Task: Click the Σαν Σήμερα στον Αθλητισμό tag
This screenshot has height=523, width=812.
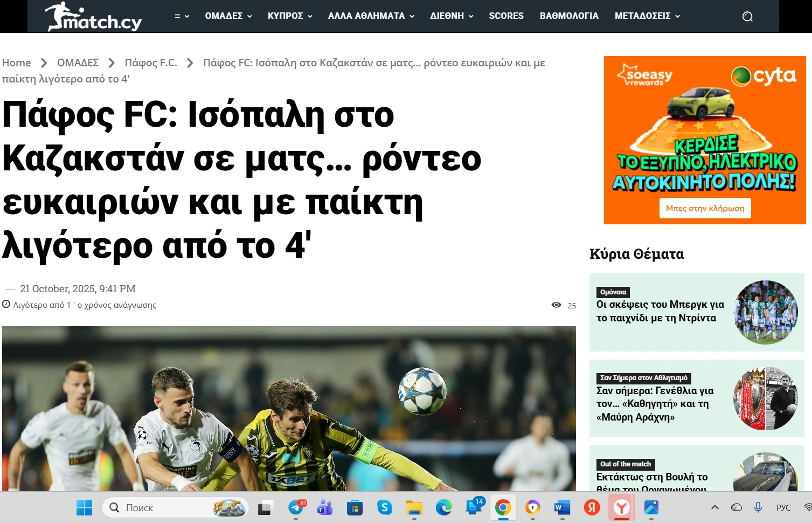Action: [x=643, y=378]
